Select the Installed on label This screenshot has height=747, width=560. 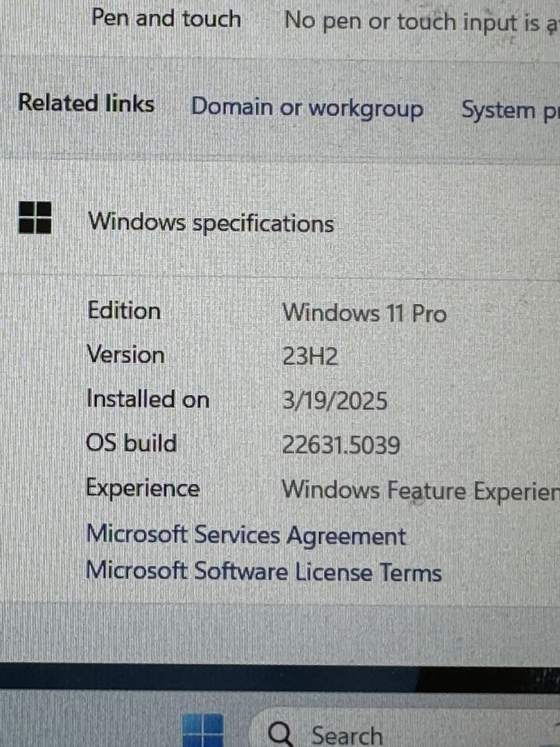148,399
